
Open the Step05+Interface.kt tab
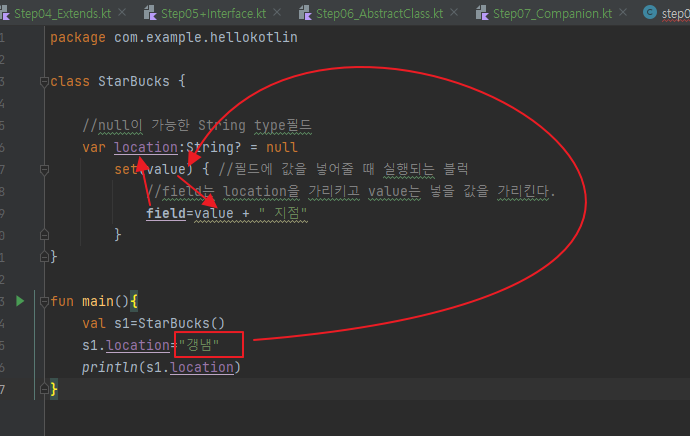tap(213, 14)
